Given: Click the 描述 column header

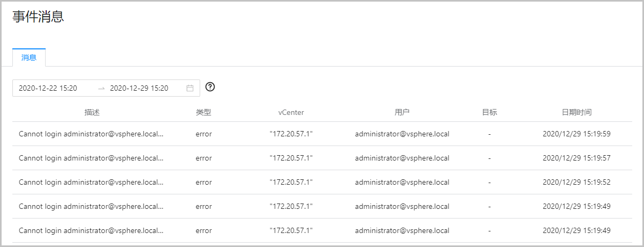Looking at the screenshot, I should 92,112.
